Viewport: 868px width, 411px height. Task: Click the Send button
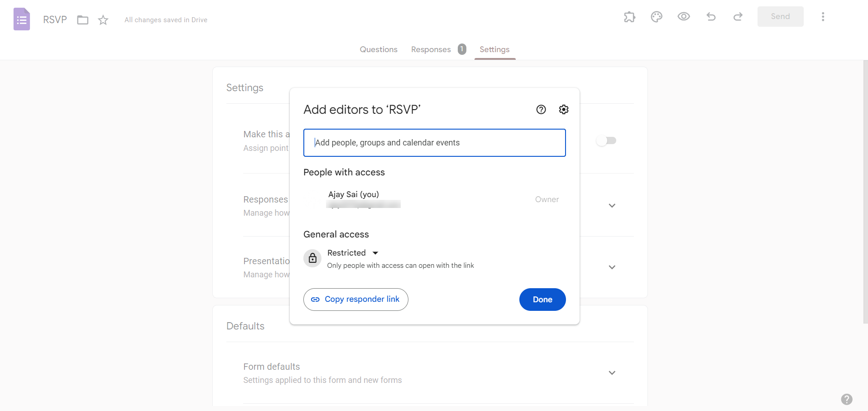tap(781, 16)
